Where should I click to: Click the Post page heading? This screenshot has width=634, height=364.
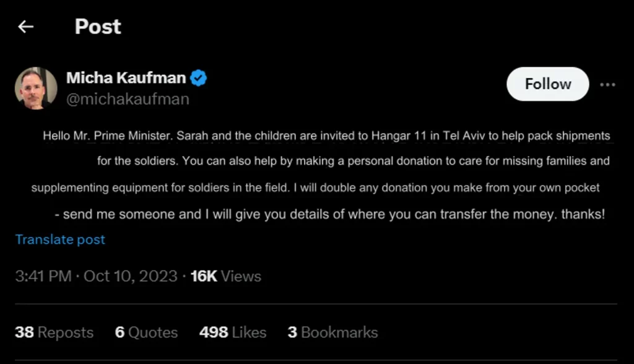pyautogui.click(x=98, y=27)
